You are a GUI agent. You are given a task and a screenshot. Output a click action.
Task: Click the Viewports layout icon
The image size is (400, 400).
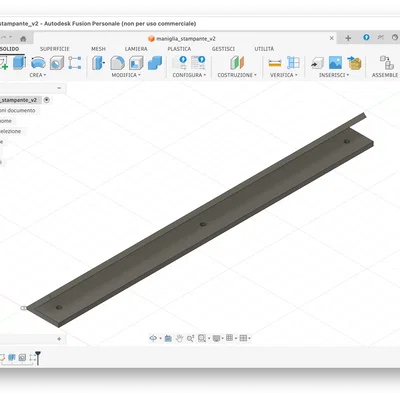pyautogui.click(x=243, y=338)
